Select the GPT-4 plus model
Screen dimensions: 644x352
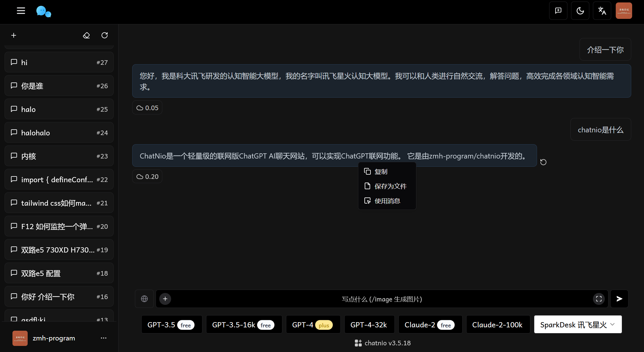tap(313, 325)
